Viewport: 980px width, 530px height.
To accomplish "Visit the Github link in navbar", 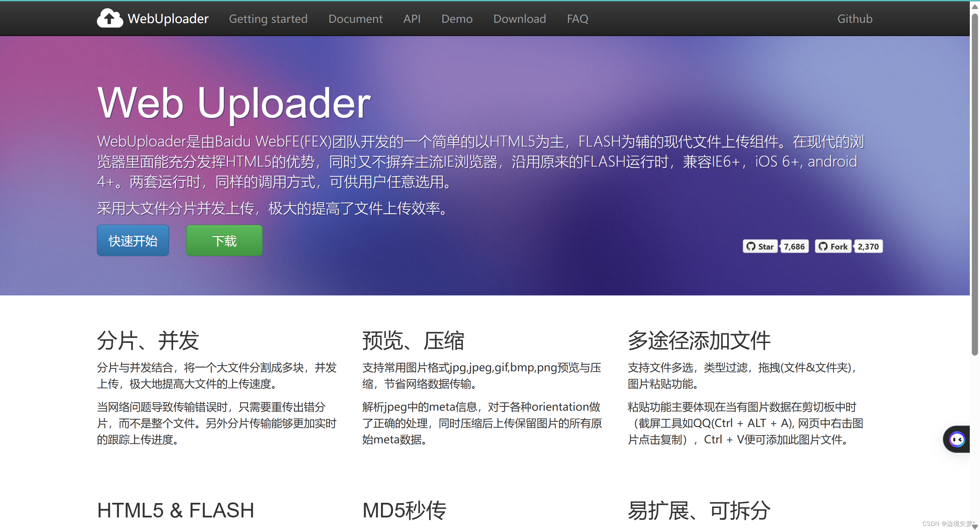I will point(854,19).
